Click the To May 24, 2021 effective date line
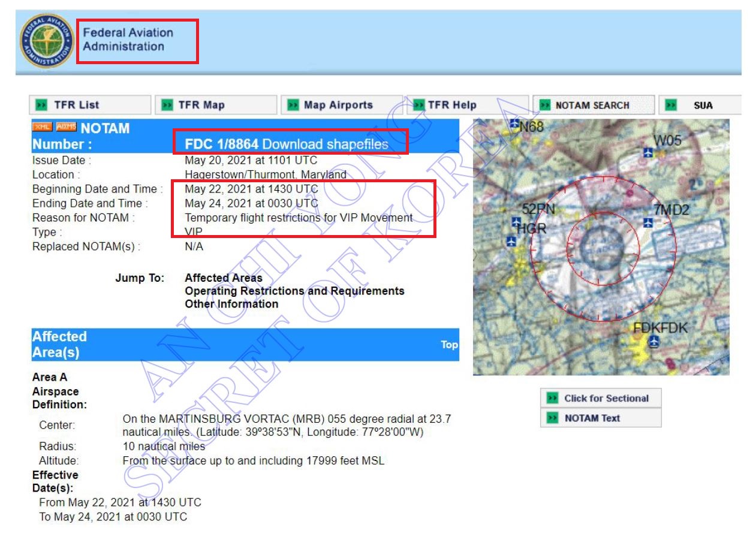 pos(113,517)
